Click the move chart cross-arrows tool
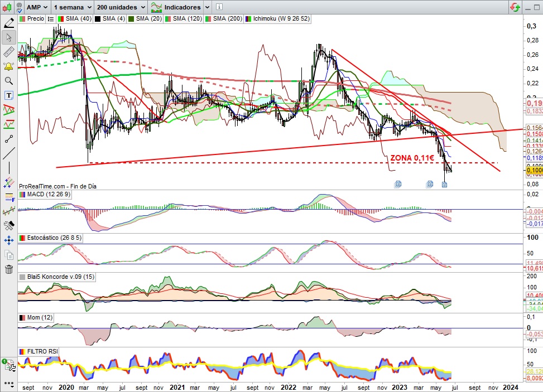 coord(9,240)
